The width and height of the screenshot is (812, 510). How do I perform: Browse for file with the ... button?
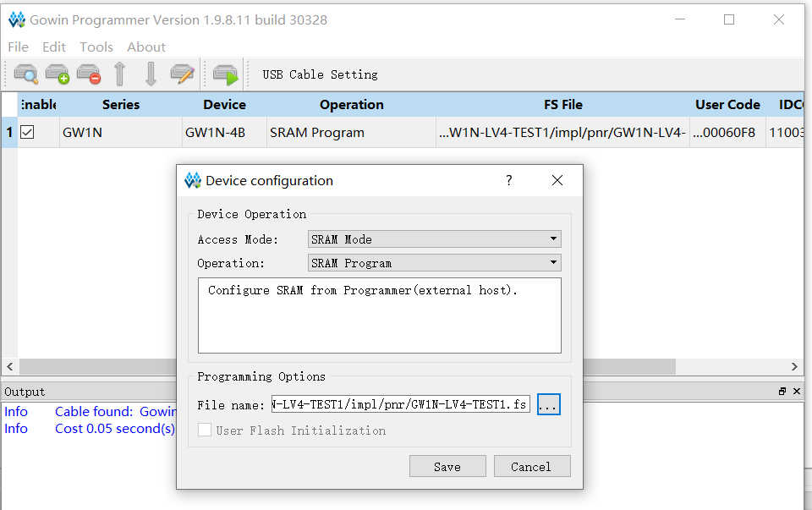tap(548, 404)
